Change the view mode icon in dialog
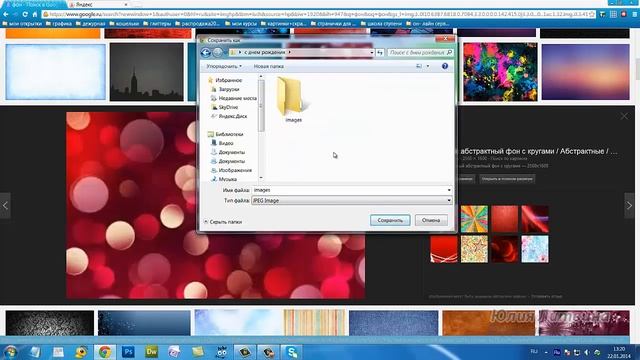640x360 pixels. point(419,66)
